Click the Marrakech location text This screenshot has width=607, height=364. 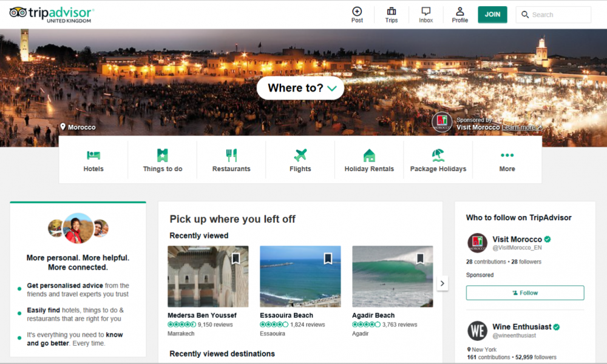tap(181, 334)
